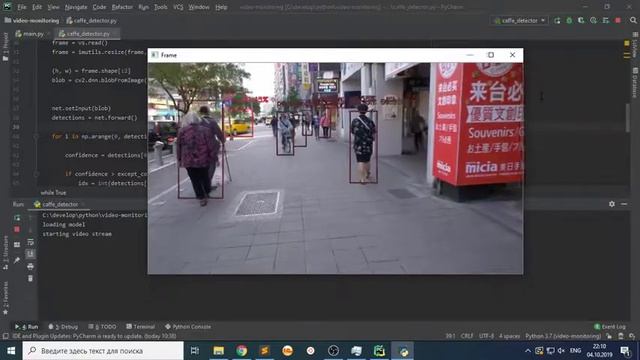Stop process using Run panel red square

pyautogui.click(x=17, y=230)
